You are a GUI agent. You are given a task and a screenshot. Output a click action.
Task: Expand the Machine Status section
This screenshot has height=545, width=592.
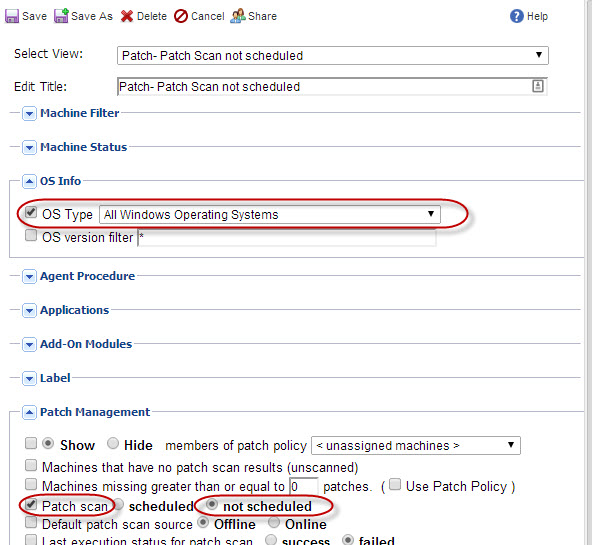pyautogui.click(x=29, y=147)
